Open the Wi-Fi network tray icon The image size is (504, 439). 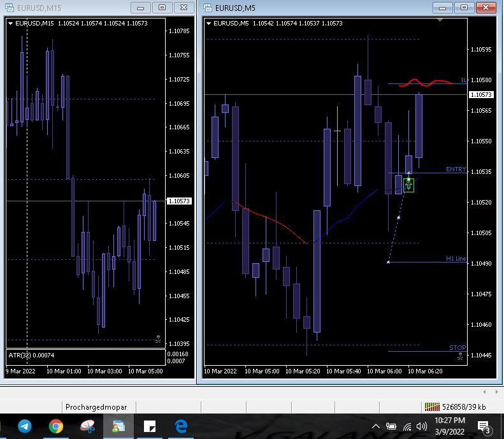pyautogui.click(x=407, y=427)
